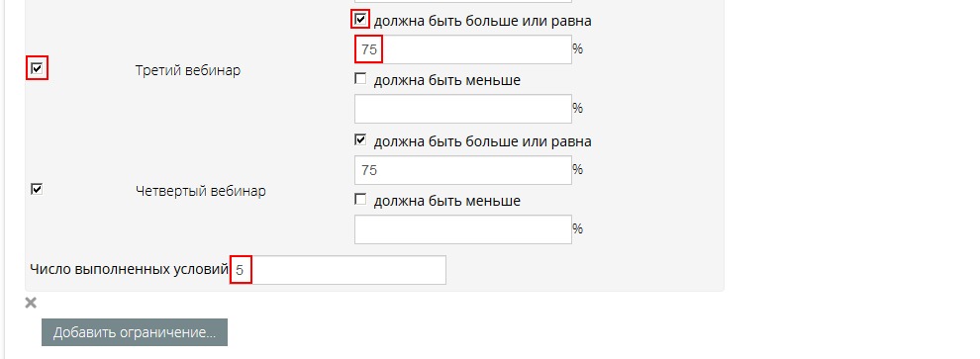Enable 'должна быть меньше' checkbox for Четвертый вебинар
The image size is (980, 359).
coord(360,200)
